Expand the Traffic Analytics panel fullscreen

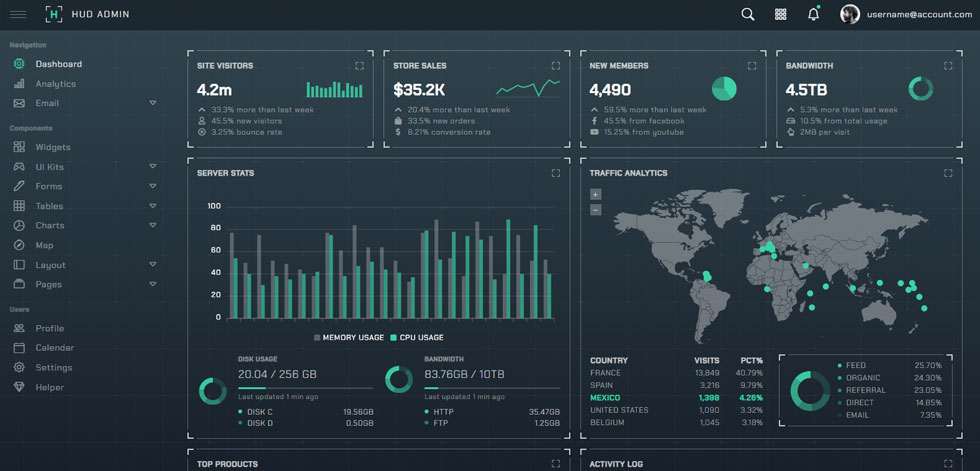pyautogui.click(x=948, y=173)
